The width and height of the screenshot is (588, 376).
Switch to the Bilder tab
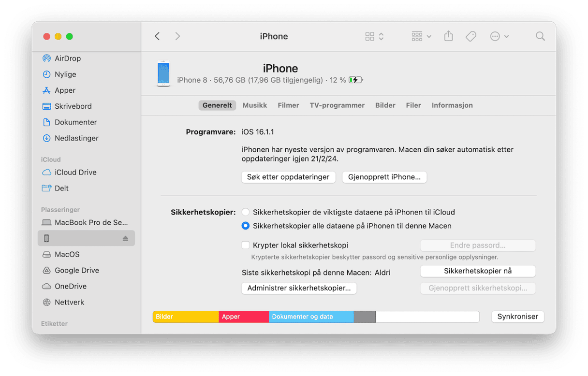tap(385, 105)
